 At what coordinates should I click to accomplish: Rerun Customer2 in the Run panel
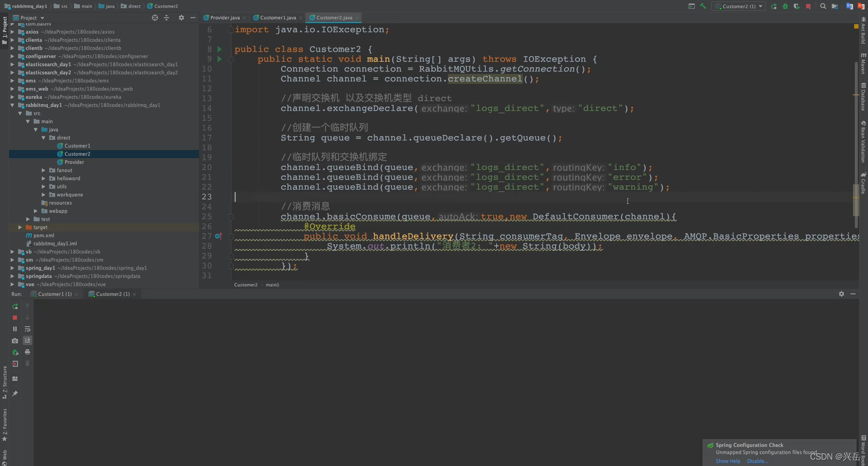pyautogui.click(x=15, y=306)
